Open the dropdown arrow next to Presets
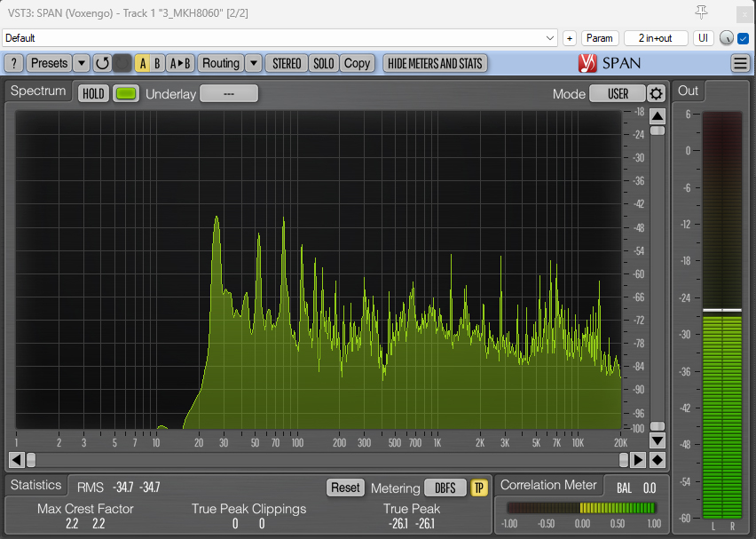Image resolution: width=756 pixels, height=539 pixels. click(82, 63)
